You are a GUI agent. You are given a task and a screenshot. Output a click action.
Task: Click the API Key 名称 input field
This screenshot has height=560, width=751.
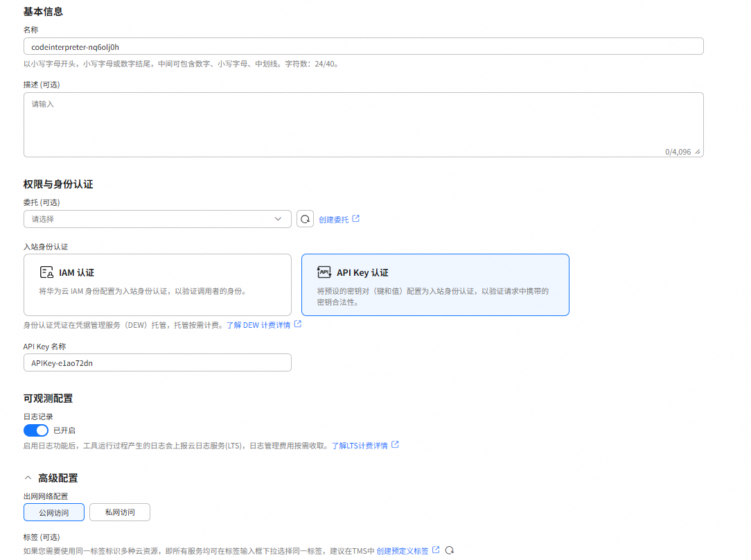click(x=157, y=362)
